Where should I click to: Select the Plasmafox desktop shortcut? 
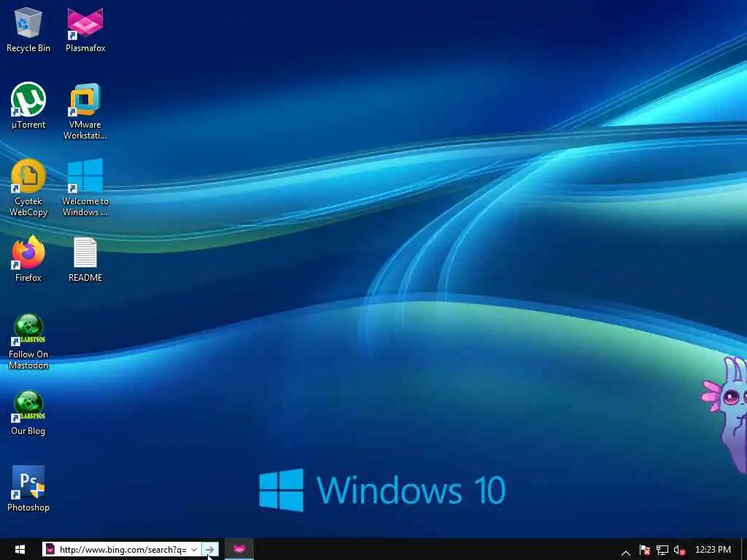click(x=85, y=30)
